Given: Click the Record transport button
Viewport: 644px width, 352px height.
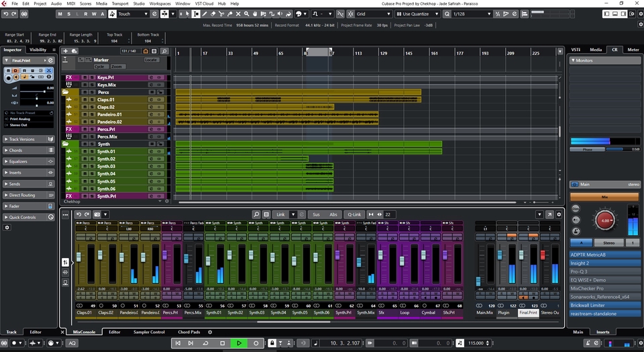Looking at the screenshot, I should (x=256, y=343).
